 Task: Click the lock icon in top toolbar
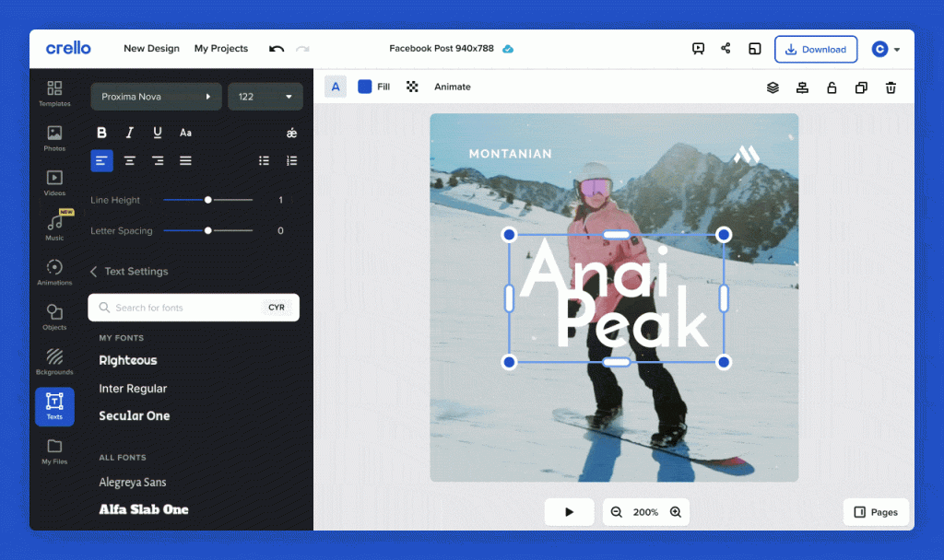tap(832, 87)
